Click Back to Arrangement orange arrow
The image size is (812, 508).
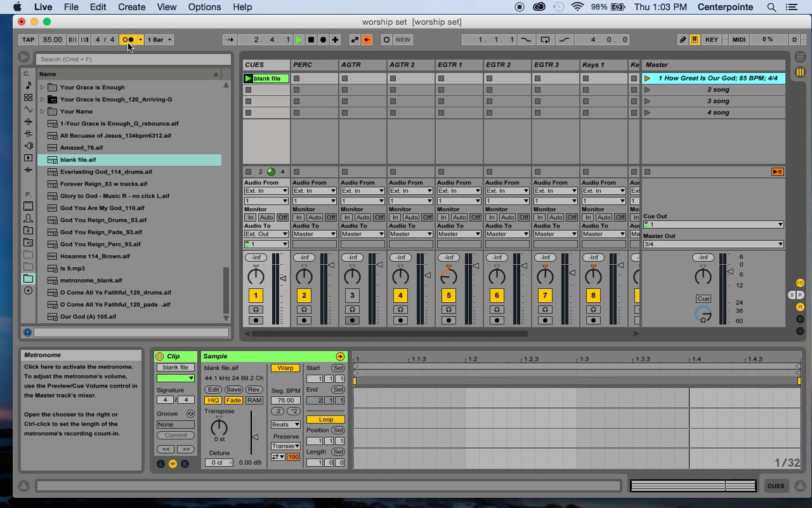[x=367, y=39]
